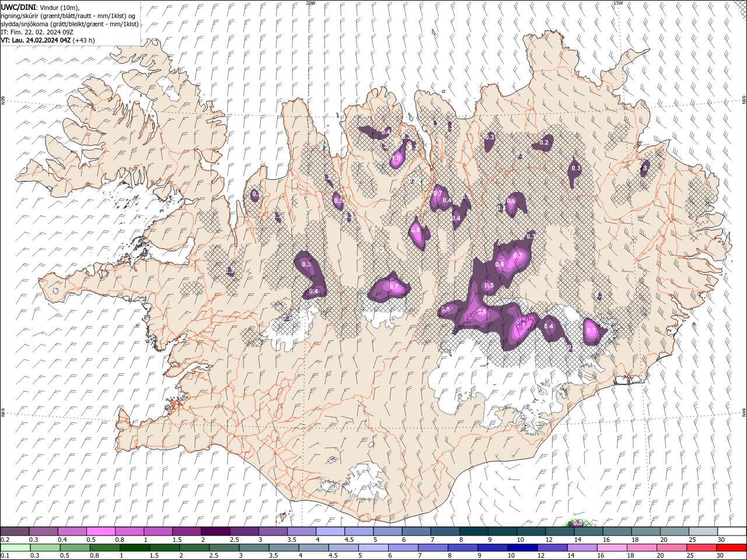
Task: Click the 'rigning/skúrir' legend description line
Action: click(x=68, y=16)
